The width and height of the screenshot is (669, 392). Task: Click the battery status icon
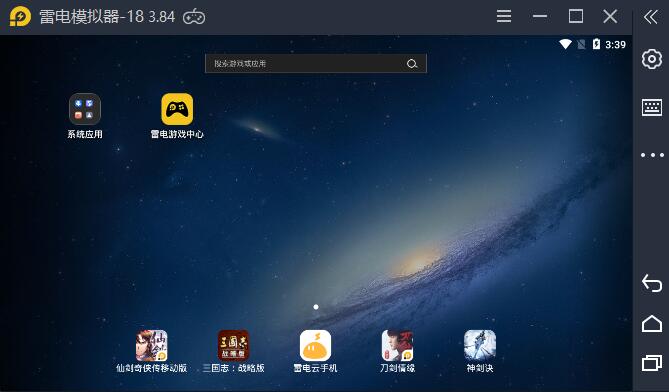click(596, 44)
